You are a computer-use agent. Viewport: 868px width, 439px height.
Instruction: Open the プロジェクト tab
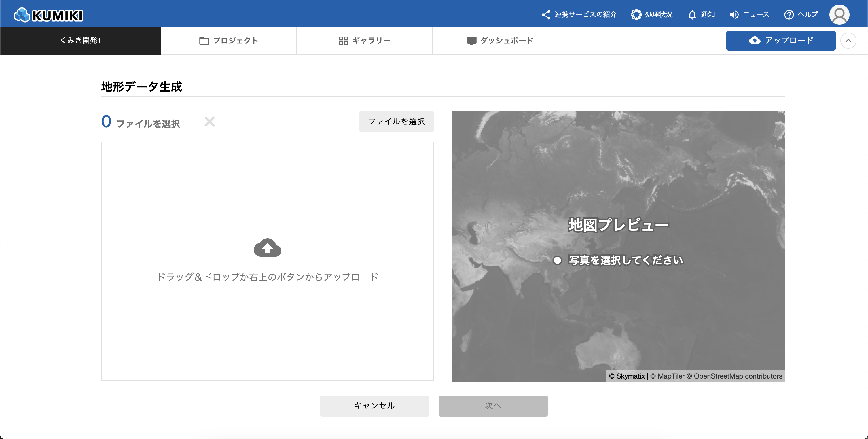229,41
